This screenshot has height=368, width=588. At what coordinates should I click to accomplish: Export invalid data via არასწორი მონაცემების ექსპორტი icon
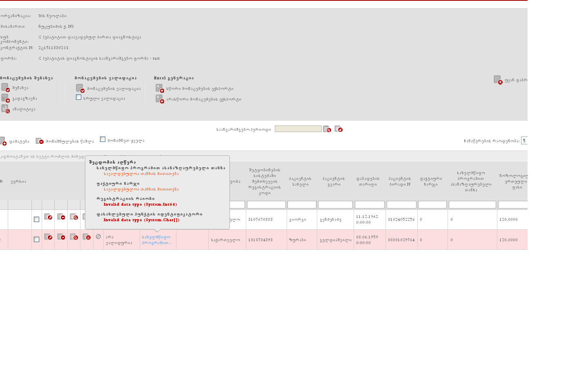160,99
